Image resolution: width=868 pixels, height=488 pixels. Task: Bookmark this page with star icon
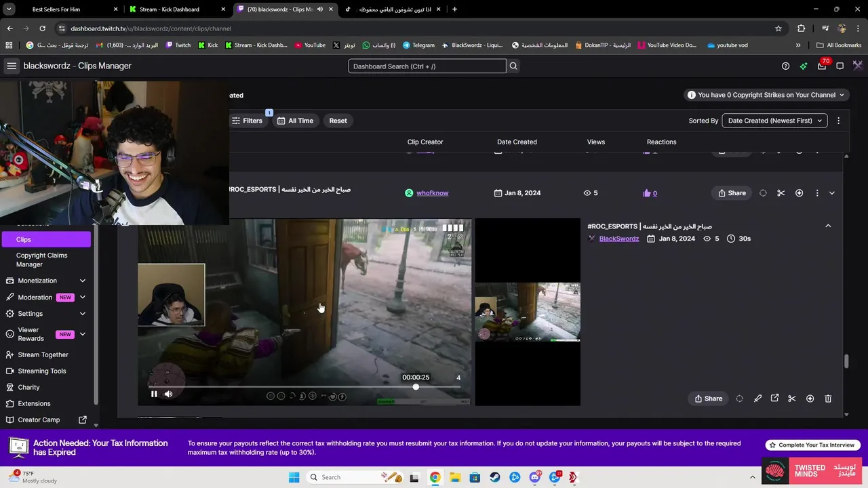778,28
